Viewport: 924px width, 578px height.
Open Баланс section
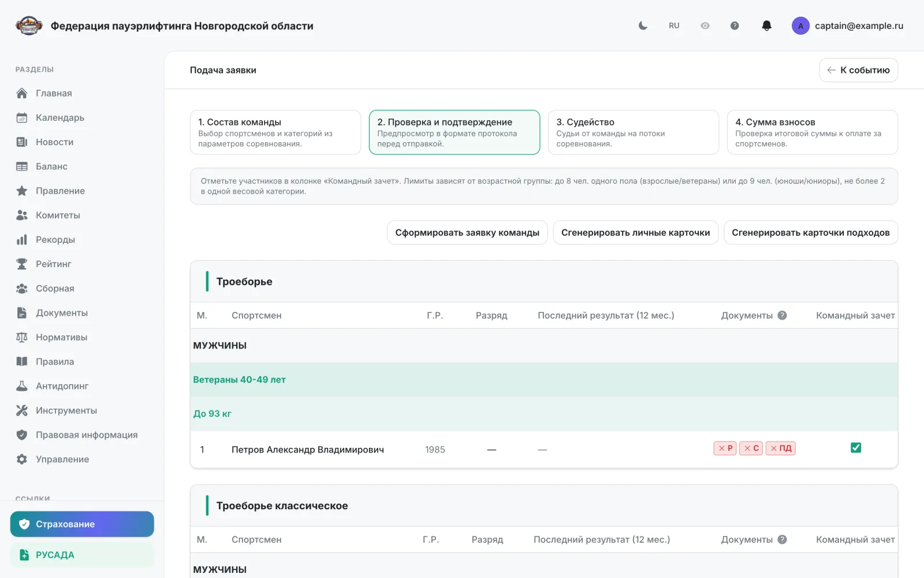pos(82,166)
